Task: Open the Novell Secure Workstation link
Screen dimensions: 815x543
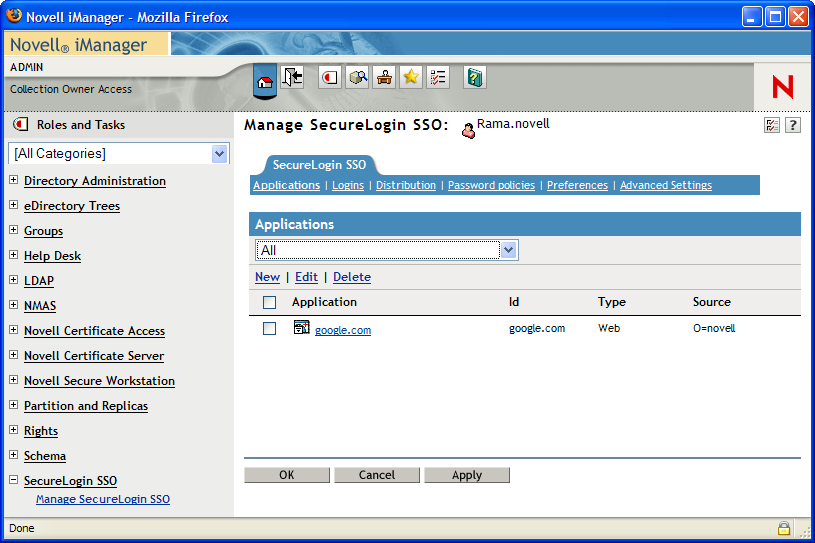Action: coord(99,381)
